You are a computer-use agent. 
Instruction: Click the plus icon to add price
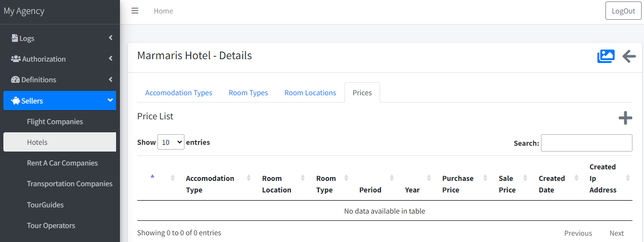(625, 118)
